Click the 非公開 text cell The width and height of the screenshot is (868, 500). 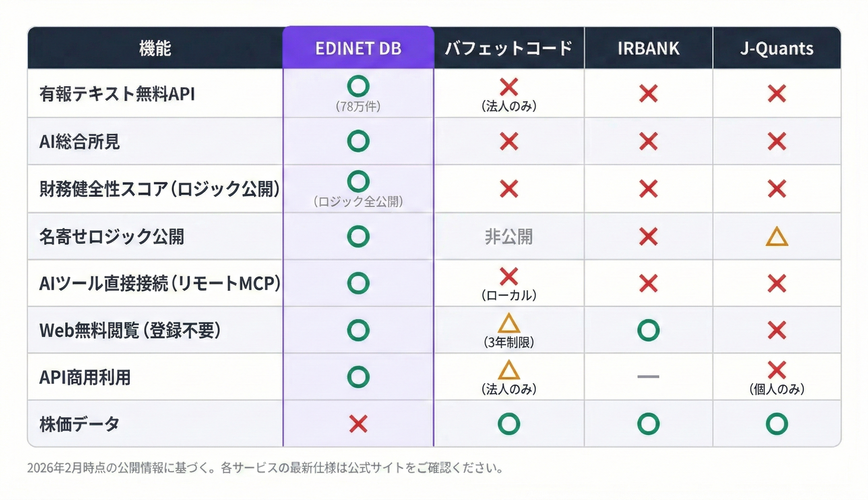(x=509, y=237)
